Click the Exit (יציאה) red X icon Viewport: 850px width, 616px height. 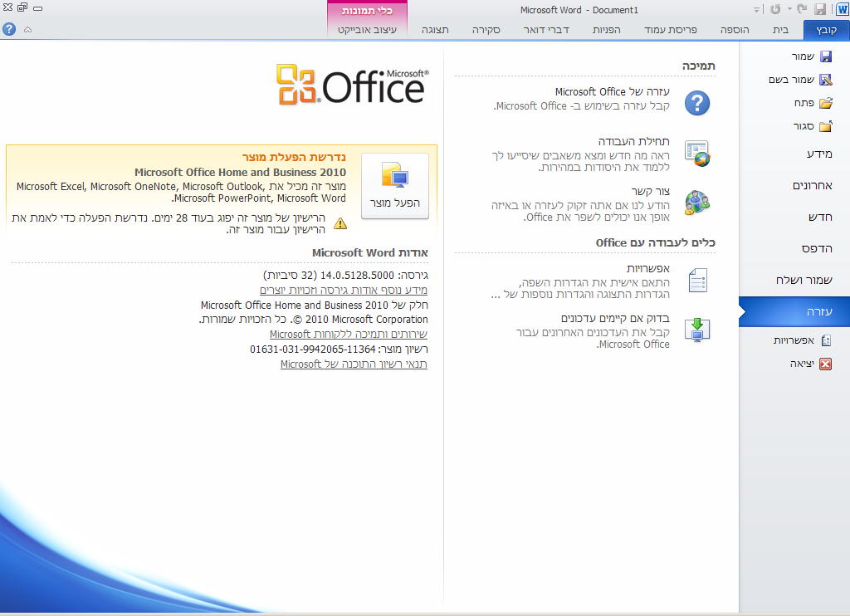[825, 364]
